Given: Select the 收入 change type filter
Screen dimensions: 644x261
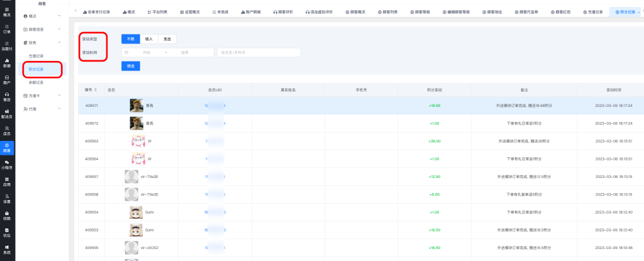Looking at the screenshot, I should coord(148,39).
